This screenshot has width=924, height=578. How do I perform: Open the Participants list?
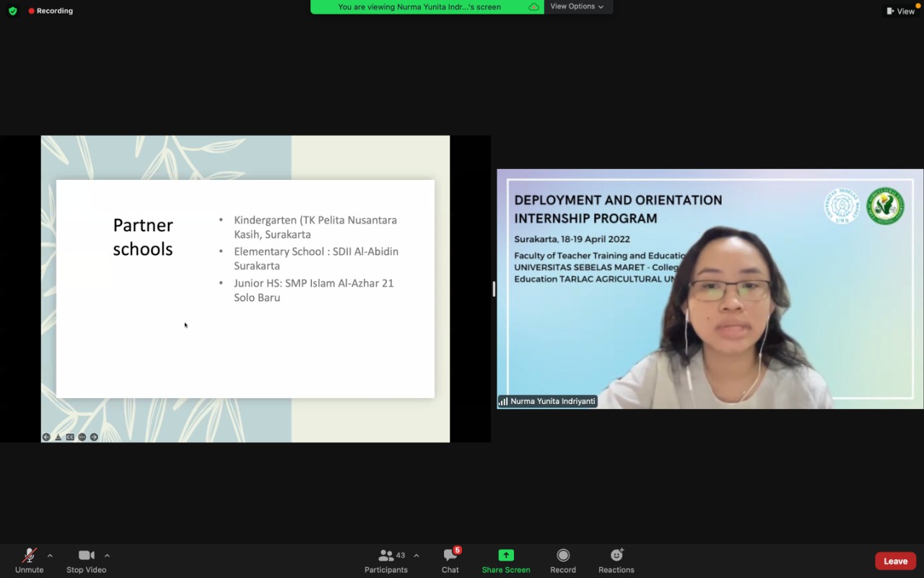386,560
